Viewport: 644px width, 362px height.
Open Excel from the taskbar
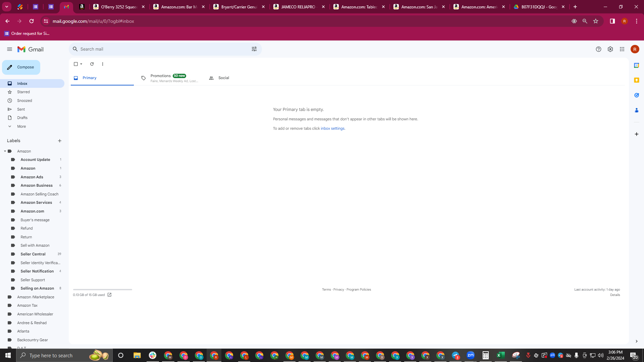[501, 355]
